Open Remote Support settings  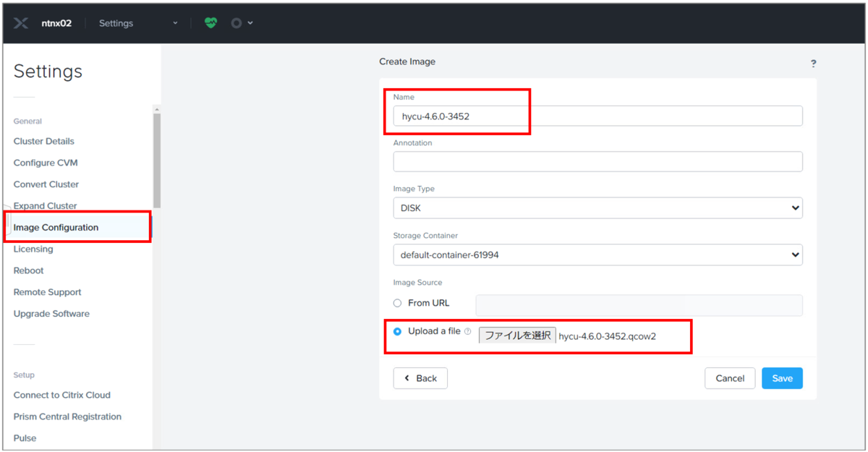[48, 292]
